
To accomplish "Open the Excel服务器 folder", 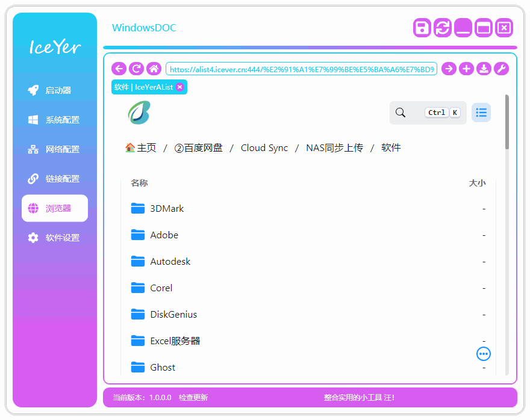I will click(308, 341).
